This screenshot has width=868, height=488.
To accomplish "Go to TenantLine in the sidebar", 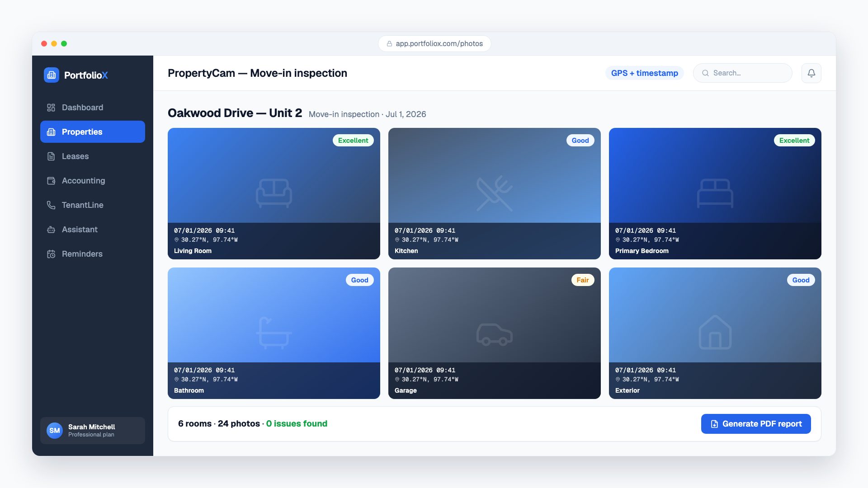I will 93,205.
